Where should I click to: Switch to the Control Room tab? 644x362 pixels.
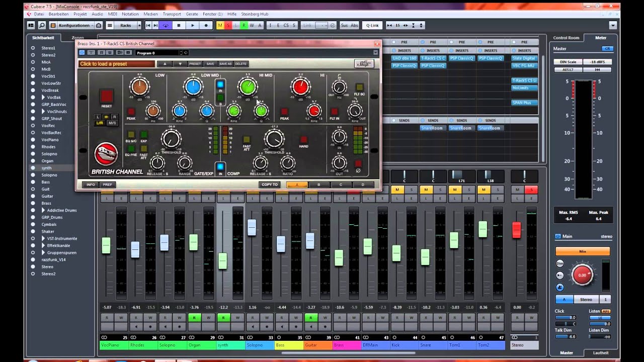tap(566, 38)
